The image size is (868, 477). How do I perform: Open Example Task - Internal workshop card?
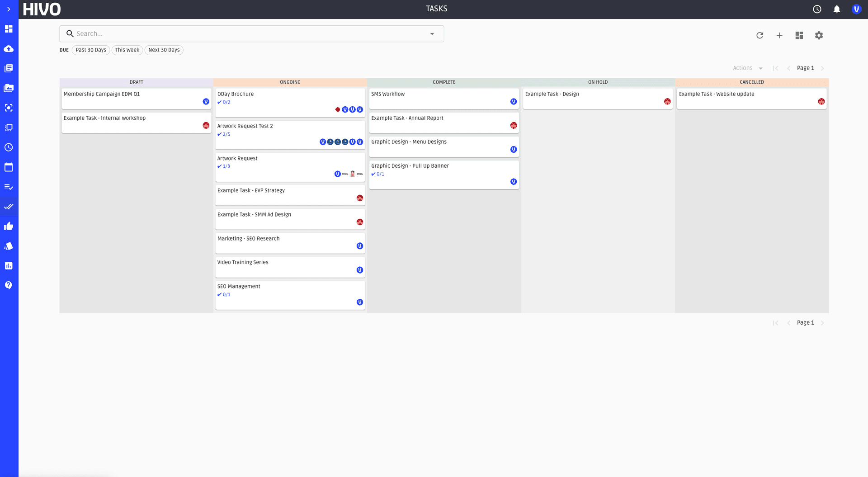[137, 123]
